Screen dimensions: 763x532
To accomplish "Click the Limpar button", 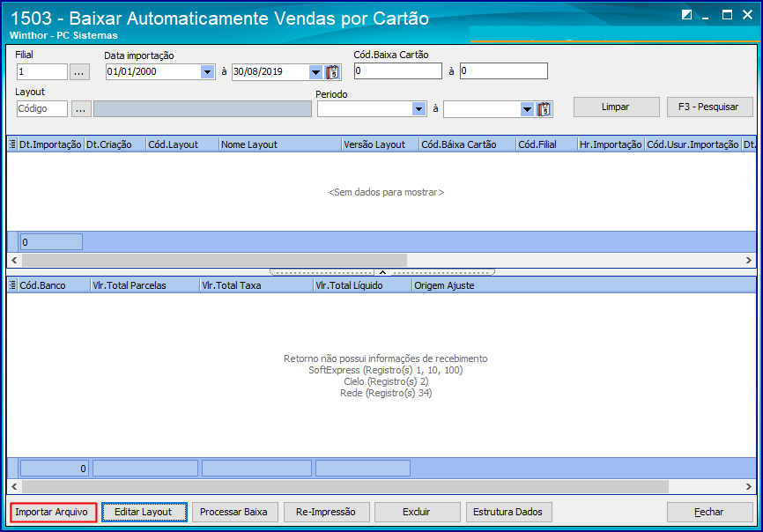I will [616, 107].
